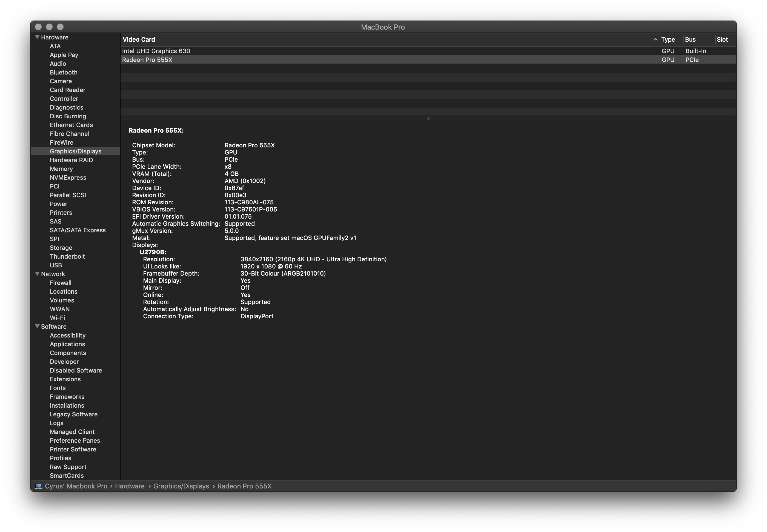Screen dimensions: 767x532
Task: Click Cyrus' Macbook Pro in path bar
Action: point(76,486)
